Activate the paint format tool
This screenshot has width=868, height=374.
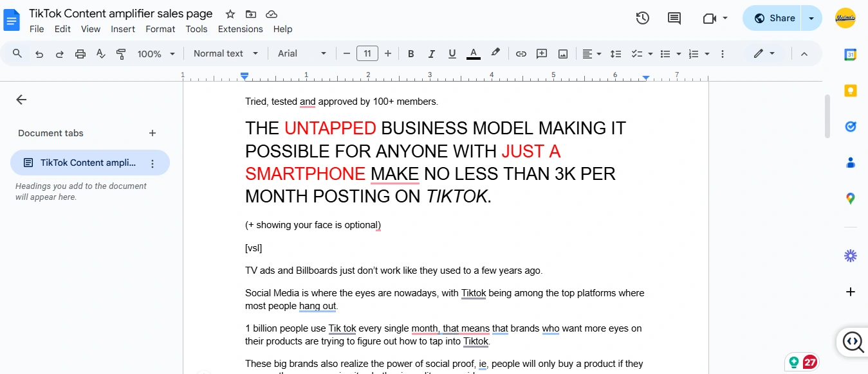pos(121,54)
